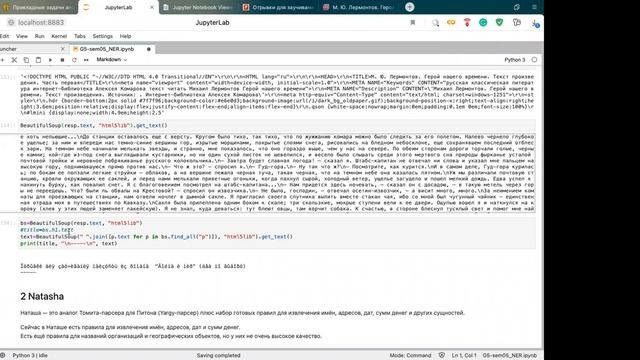This screenshot has width=640, height=360.
Task: Click the localhost:8883 address field
Action: click(41, 22)
